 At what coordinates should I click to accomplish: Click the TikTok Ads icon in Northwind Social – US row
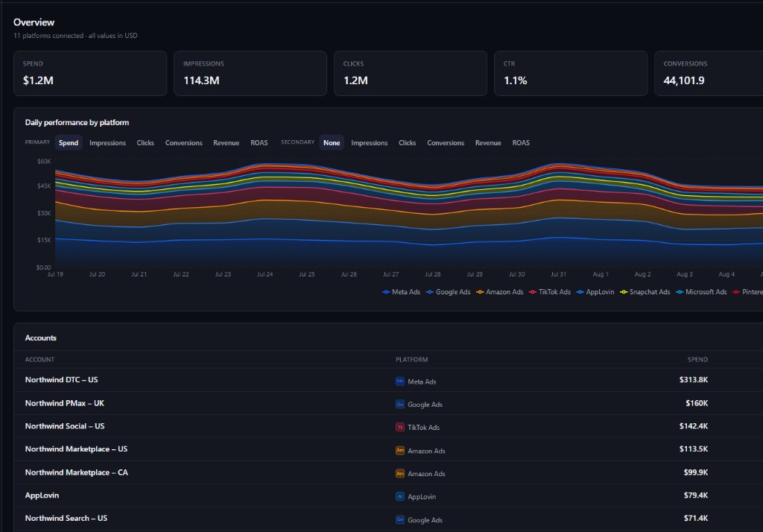pyautogui.click(x=399, y=427)
